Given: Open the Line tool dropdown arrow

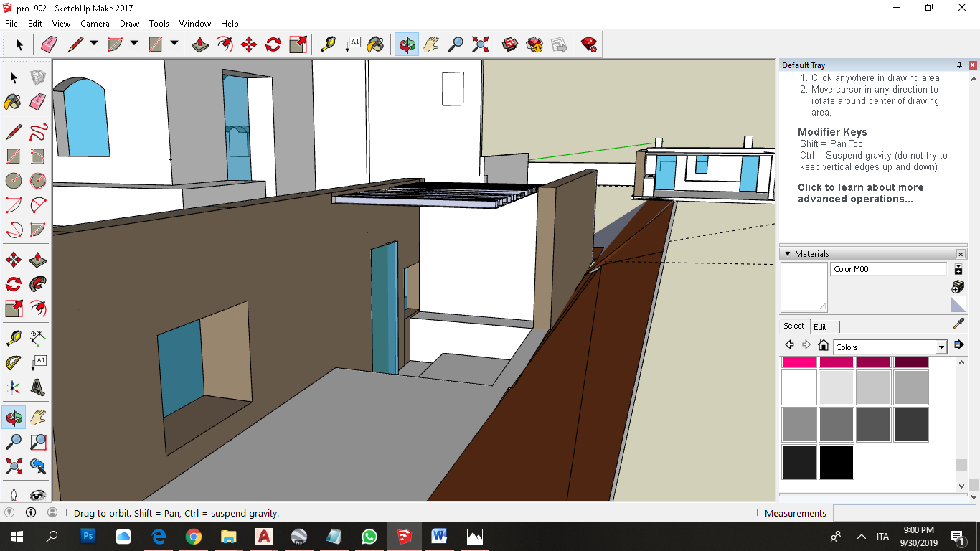Looking at the screenshot, I should click(94, 44).
